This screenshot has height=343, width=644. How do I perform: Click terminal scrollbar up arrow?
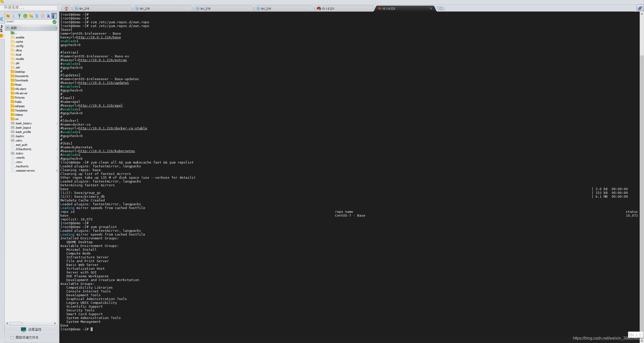pyautogui.click(x=642, y=14)
